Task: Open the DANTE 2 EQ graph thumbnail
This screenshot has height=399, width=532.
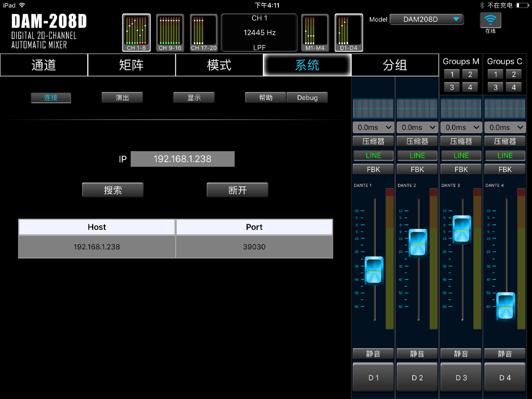Action: click(417, 108)
